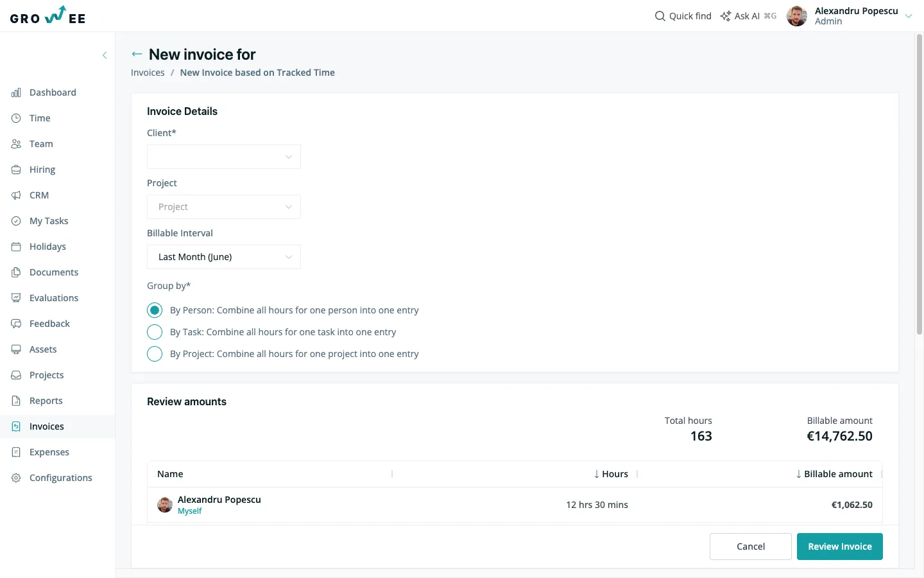
Task: Click the Feedback speech bubble icon
Action: point(16,324)
